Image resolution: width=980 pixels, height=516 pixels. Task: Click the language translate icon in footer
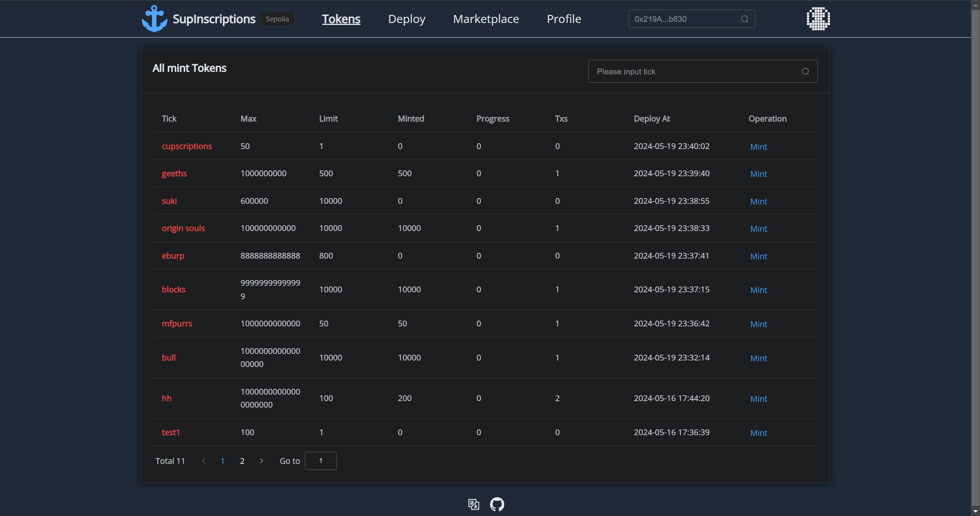coord(474,504)
